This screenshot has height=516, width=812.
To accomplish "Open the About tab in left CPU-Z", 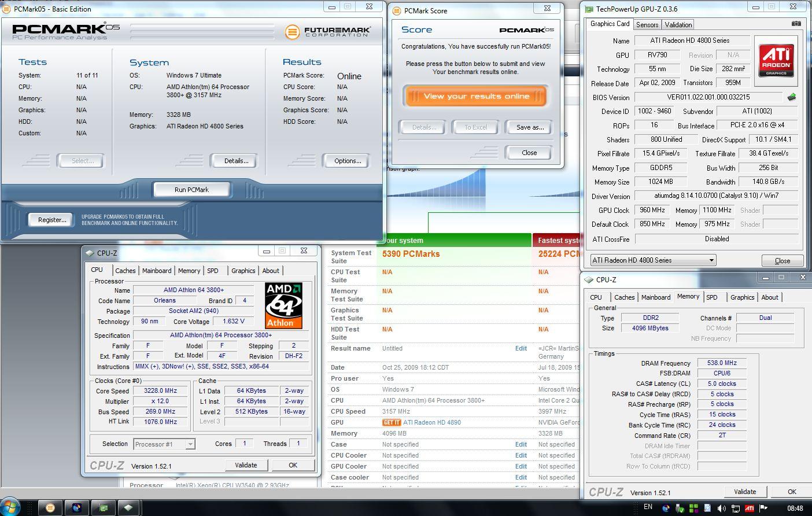I will coord(271,271).
